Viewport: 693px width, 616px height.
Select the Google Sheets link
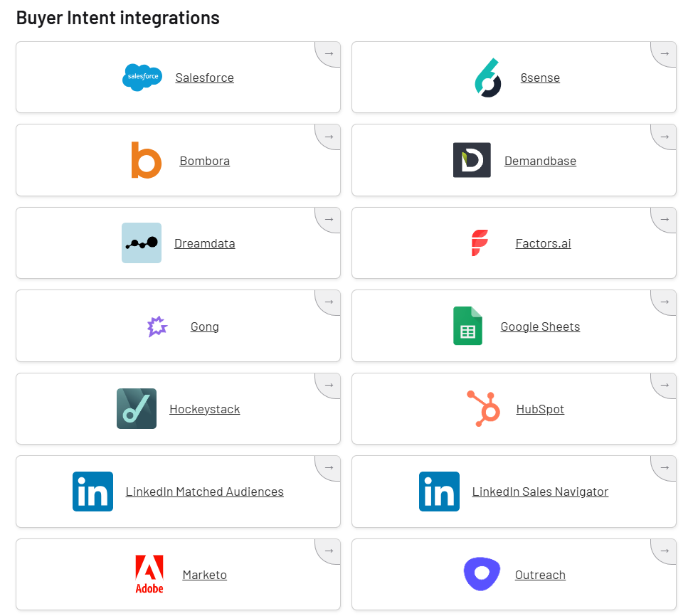540,326
